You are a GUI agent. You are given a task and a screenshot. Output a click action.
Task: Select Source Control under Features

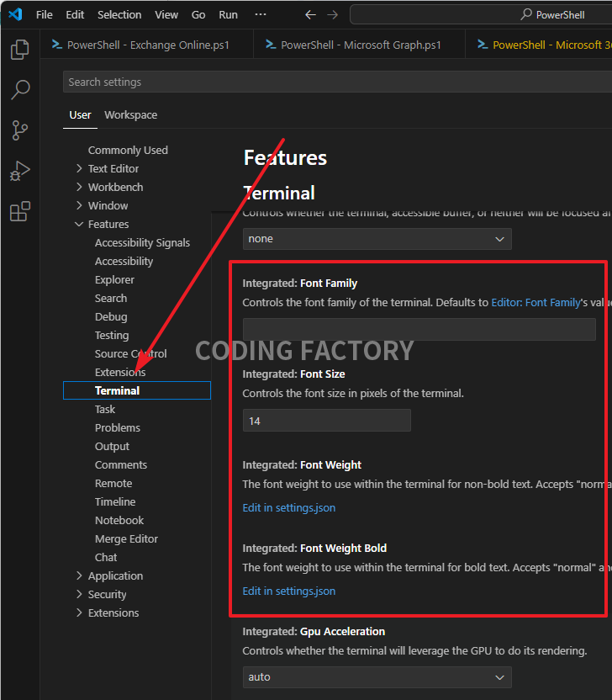point(130,354)
